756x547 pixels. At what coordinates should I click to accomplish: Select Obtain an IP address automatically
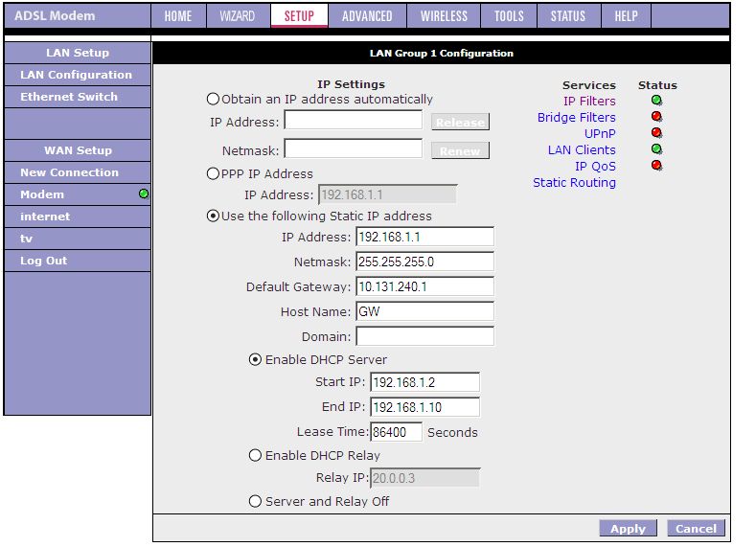(x=213, y=100)
